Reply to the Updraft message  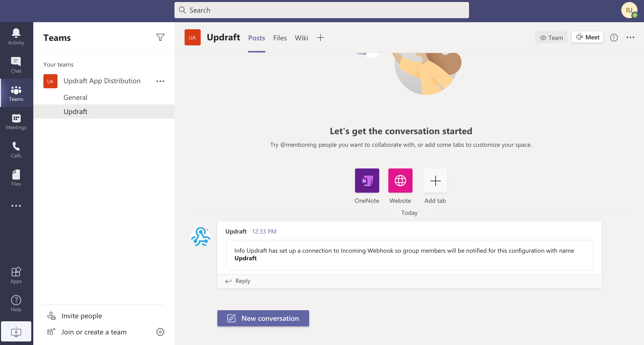(238, 281)
